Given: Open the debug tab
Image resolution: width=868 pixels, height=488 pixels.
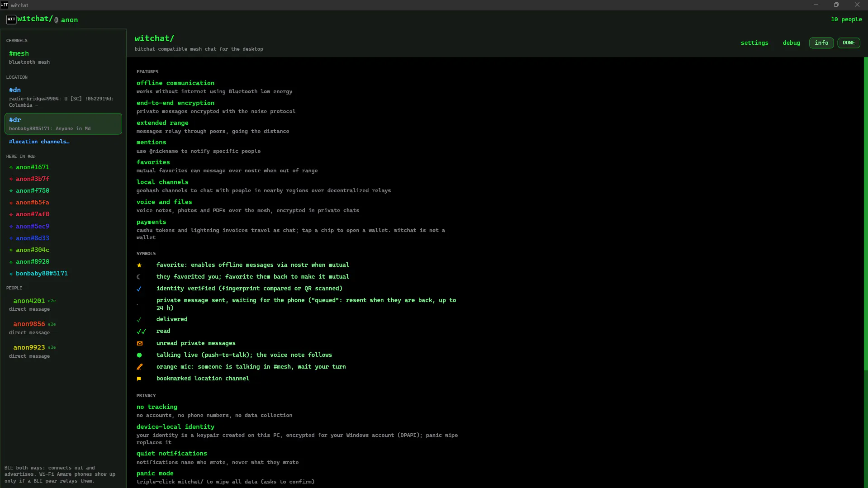Looking at the screenshot, I should point(791,43).
